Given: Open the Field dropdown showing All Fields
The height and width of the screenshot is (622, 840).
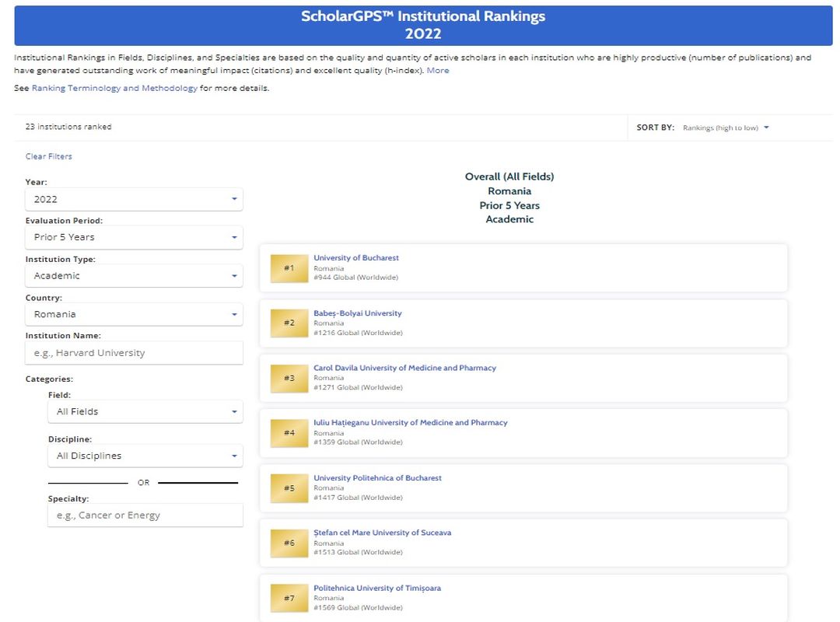Looking at the screenshot, I should [x=145, y=411].
